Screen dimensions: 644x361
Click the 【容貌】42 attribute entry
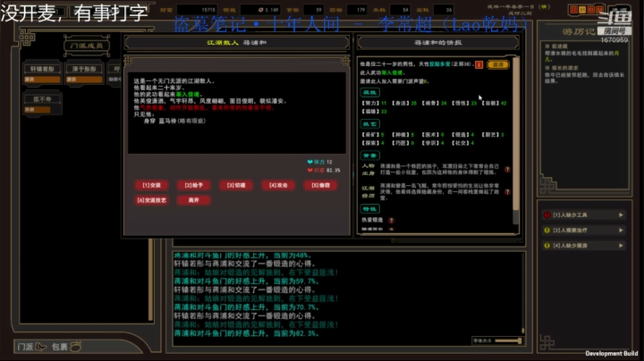[494, 103]
